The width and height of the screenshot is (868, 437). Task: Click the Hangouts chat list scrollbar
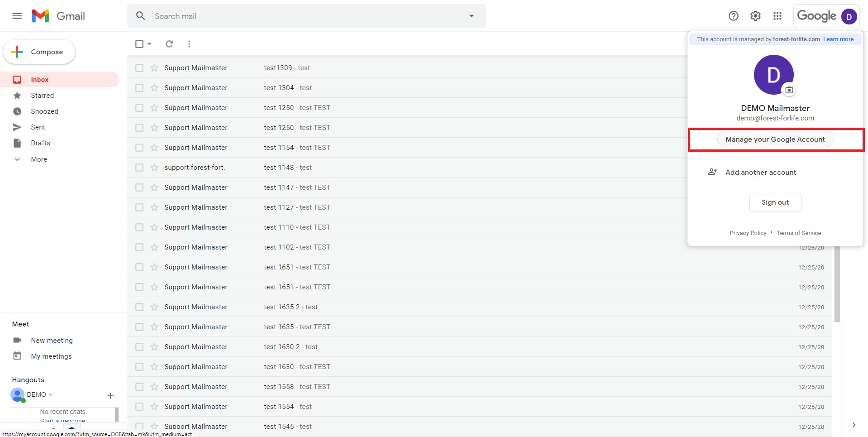pos(117,414)
